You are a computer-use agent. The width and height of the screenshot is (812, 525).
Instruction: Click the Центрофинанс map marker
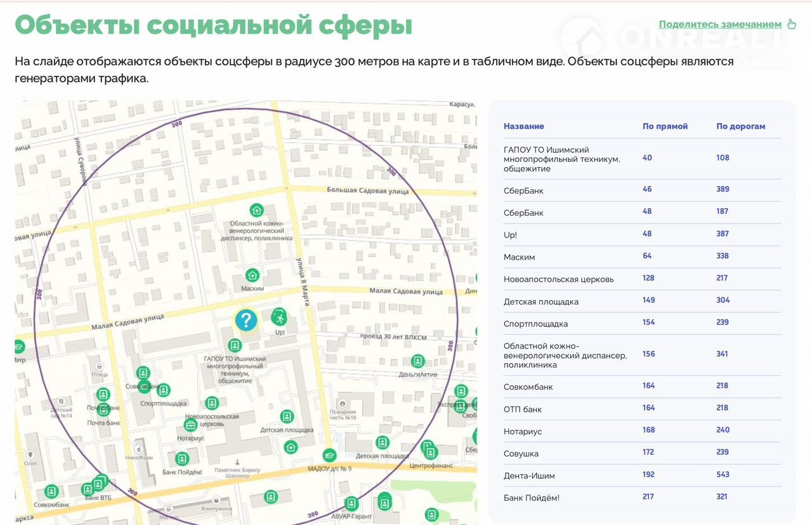pos(431,453)
